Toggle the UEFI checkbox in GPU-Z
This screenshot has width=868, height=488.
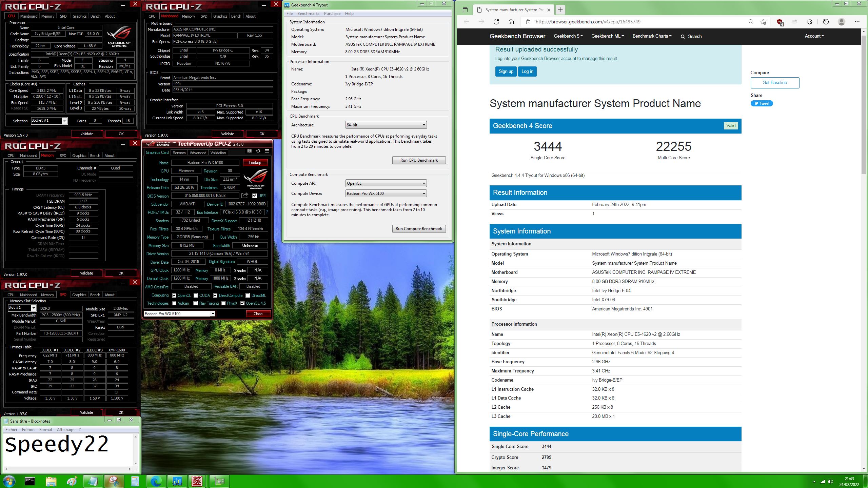255,196
